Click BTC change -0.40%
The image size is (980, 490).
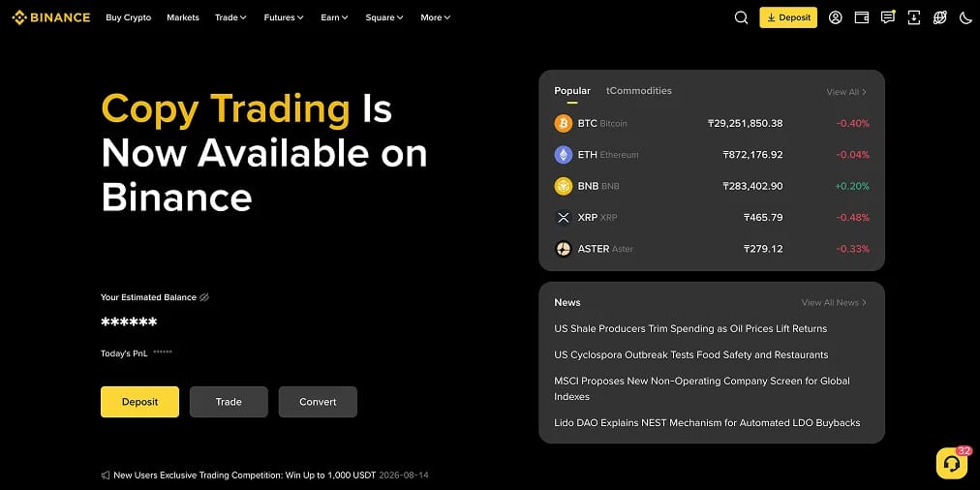tap(852, 124)
